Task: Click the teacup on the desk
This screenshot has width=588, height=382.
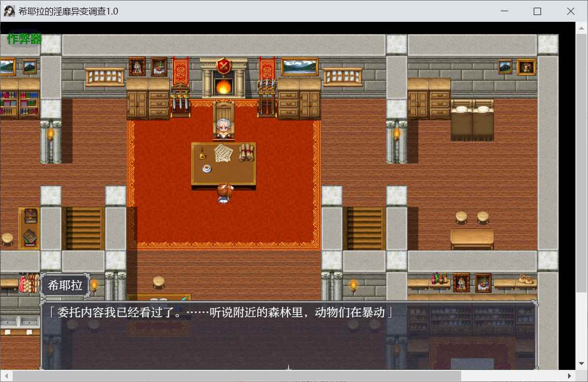Action: (x=206, y=168)
